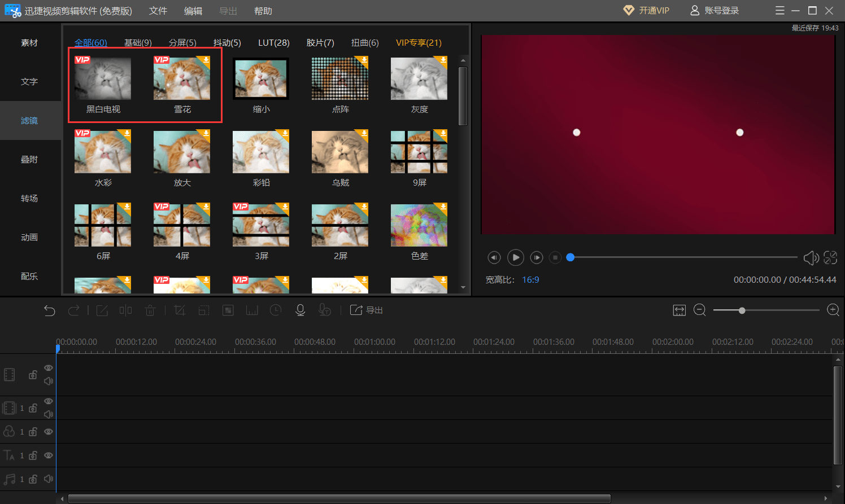Open 动画 sidebar section
This screenshot has height=504, width=845.
[x=29, y=238]
